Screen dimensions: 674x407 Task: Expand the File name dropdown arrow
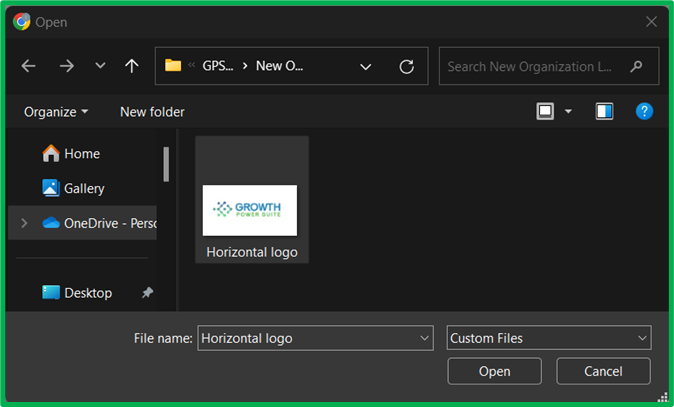pyautogui.click(x=424, y=338)
